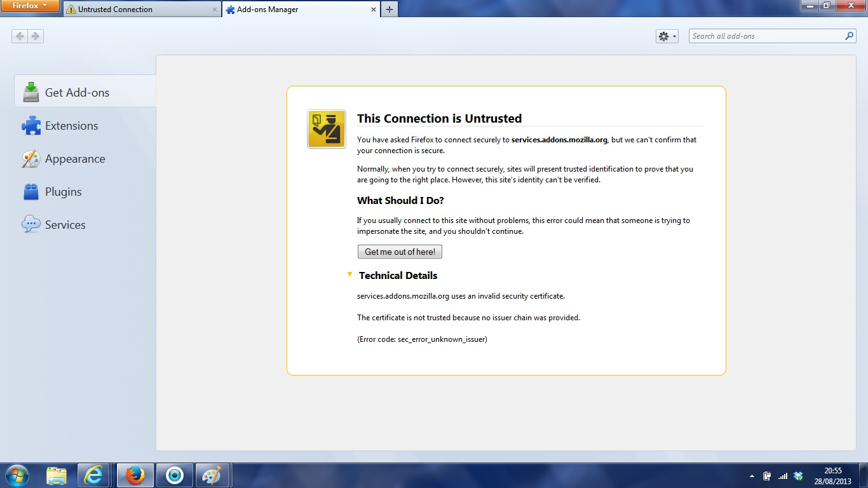Click the network signal tray icon
Screen dimensions: 868x488
click(x=783, y=476)
